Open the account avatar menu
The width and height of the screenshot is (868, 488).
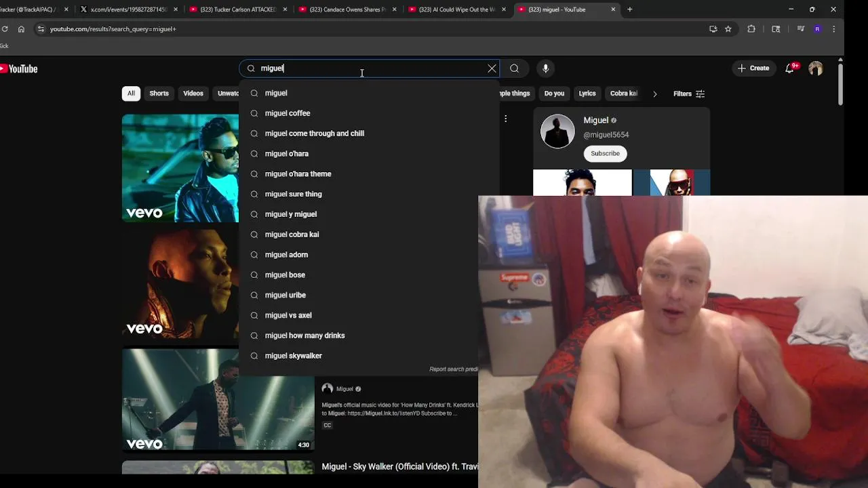pyautogui.click(x=816, y=68)
